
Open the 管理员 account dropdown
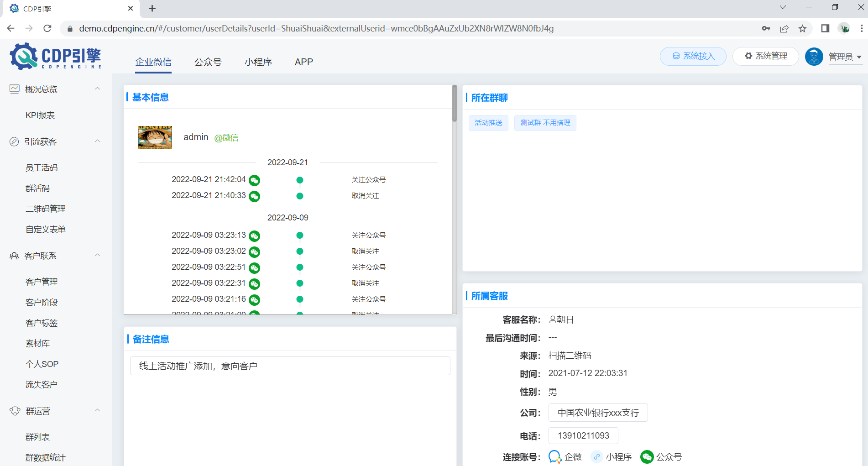pyautogui.click(x=845, y=57)
